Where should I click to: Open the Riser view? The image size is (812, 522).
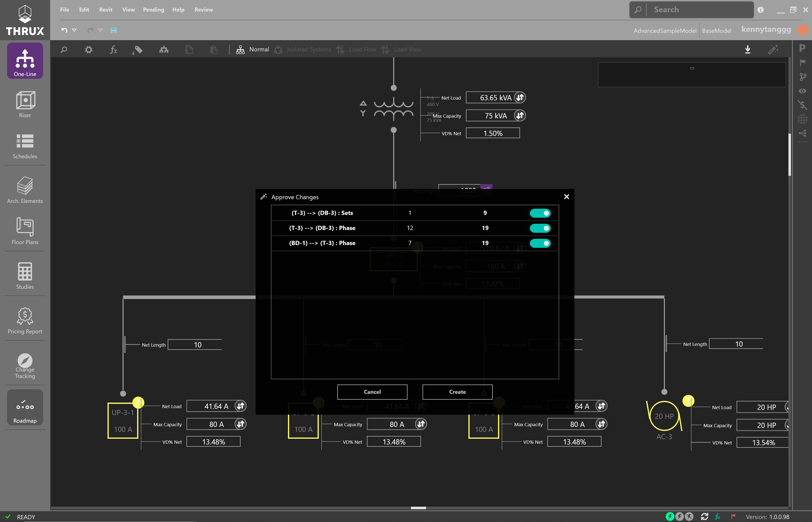(x=25, y=104)
